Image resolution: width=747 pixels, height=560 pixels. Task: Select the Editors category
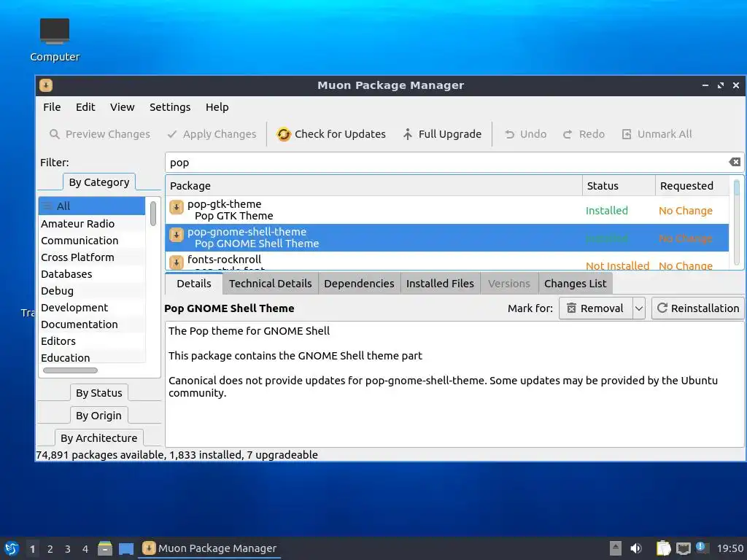[92, 341]
